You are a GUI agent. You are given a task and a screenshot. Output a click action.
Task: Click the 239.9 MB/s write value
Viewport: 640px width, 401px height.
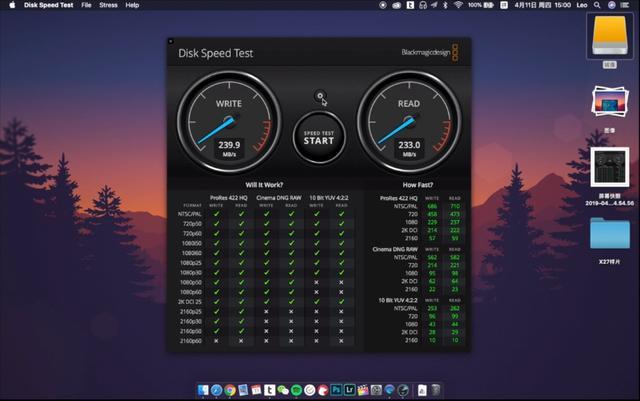229,149
